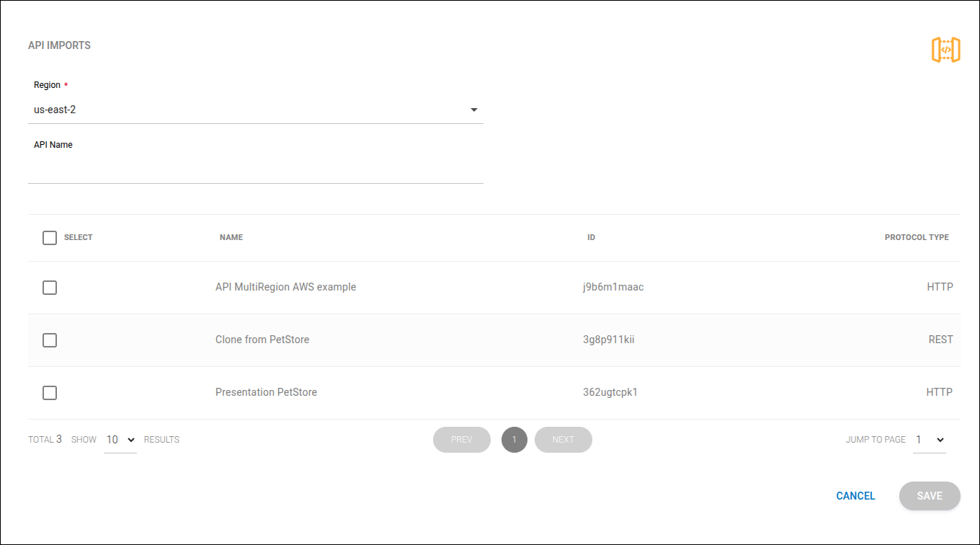
Task: Sort by the ID column header
Action: click(x=591, y=237)
